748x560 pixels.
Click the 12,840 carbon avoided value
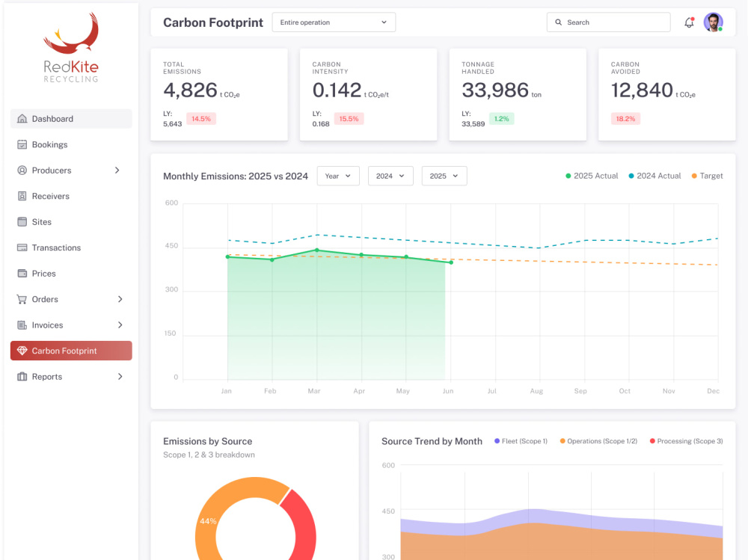(x=642, y=90)
